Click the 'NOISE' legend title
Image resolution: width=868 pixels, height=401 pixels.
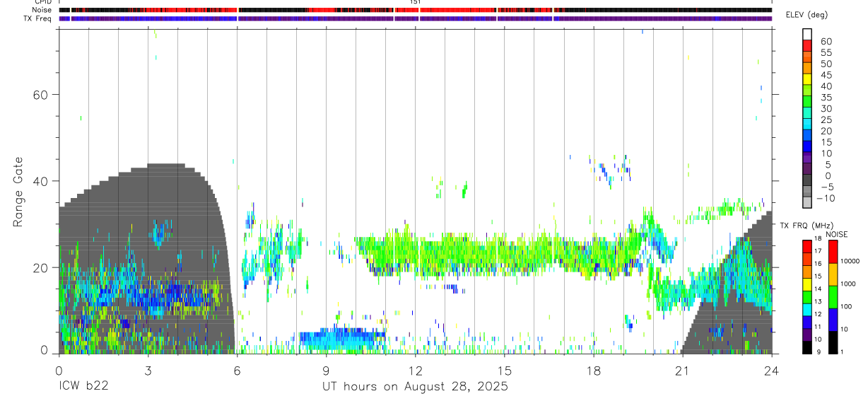click(836, 234)
